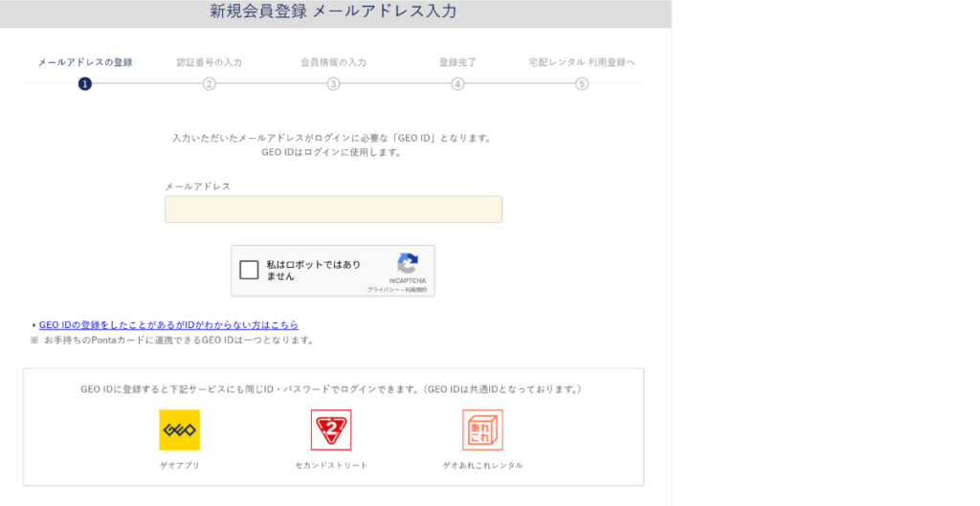This screenshot has width=980, height=506.
Task: Click the メールアドレス input field
Action: pos(333,209)
